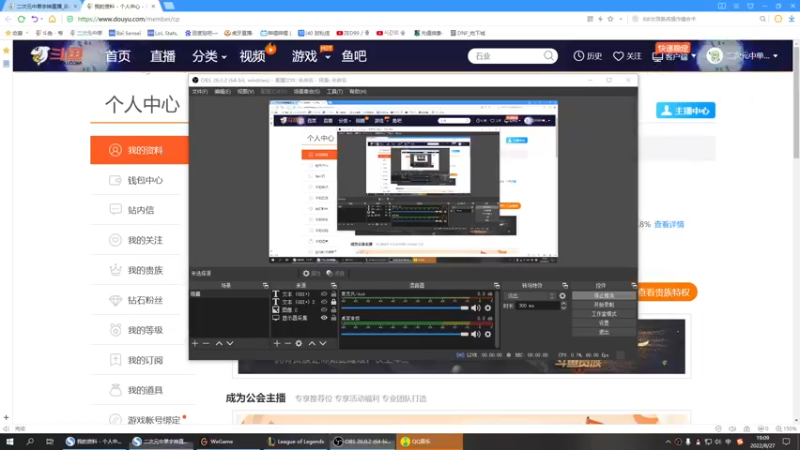Image resolution: width=800 pixels, height=450 pixels.
Task: Open OBS 帮助(H) menu
Action: pyautogui.click(x=358, y=92)
